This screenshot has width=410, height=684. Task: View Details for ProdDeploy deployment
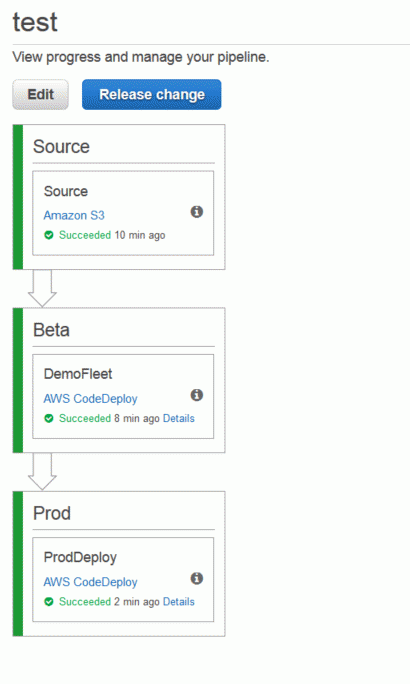[x=179, y=602]
